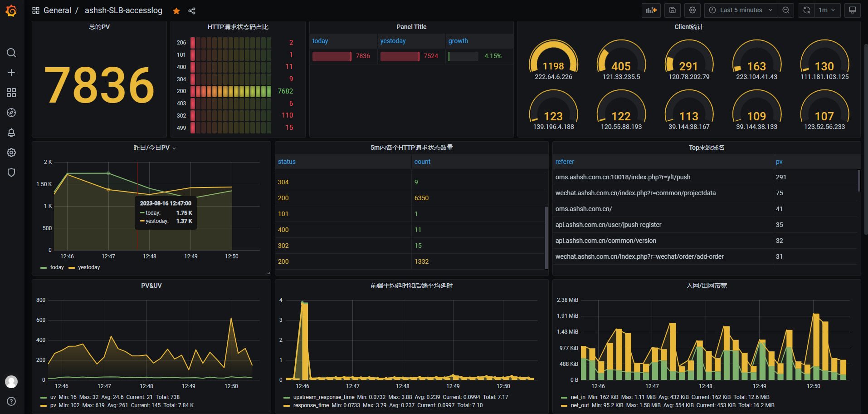Viewport: 868px width, 414px height.
Task: Open the Dashboards grid icon in sidebar
Action: pyautogui.click(x=11, y=93)
